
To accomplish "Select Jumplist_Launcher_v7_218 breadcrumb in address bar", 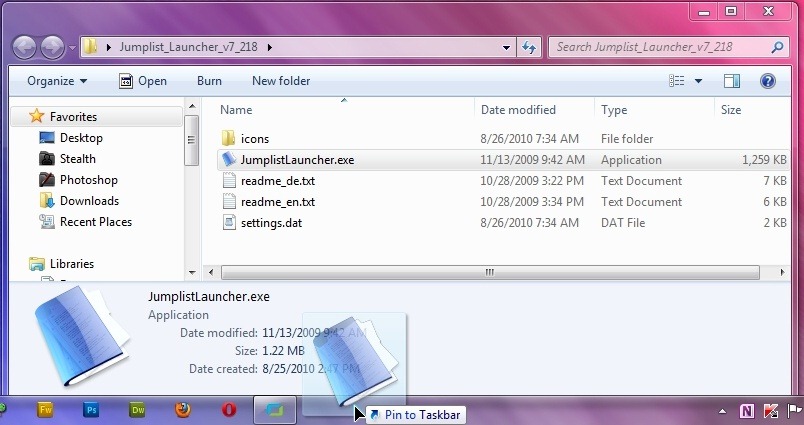I will click(x=188, y=47).
